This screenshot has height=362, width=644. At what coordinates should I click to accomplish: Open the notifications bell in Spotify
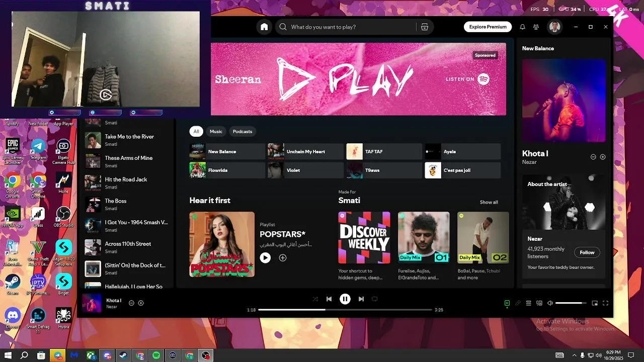click(522, 27)
